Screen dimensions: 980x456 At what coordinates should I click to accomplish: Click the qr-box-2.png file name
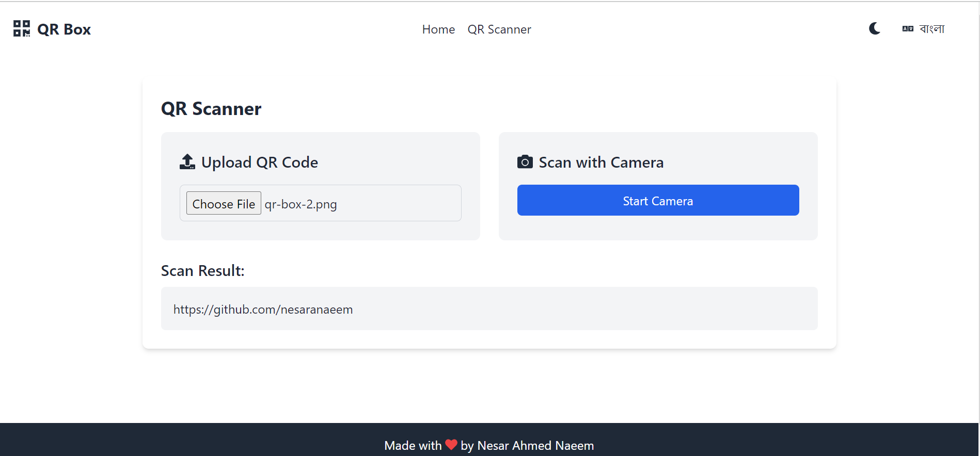301,204
